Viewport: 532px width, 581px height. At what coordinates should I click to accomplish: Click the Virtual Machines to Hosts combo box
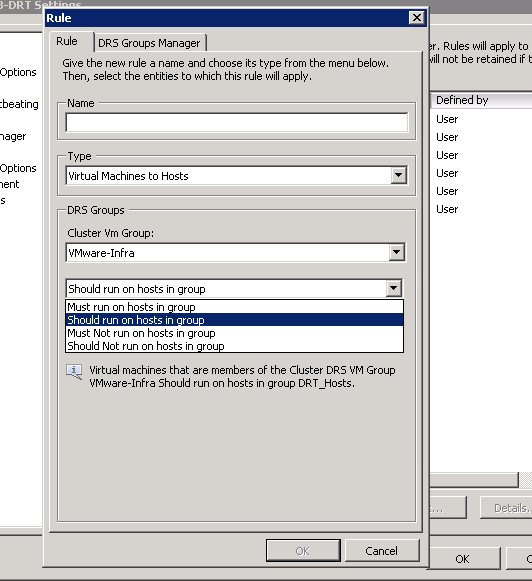coord(236,176)
